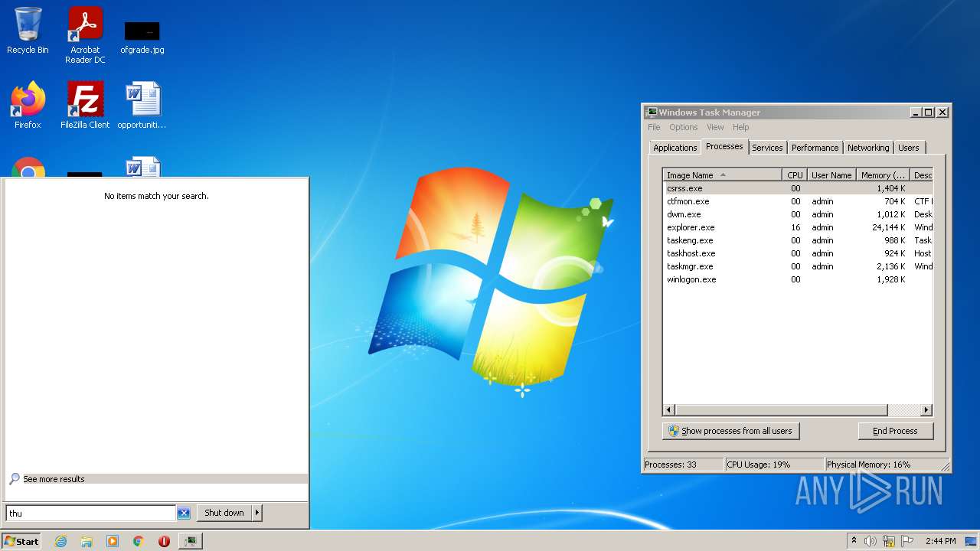The image size is (980, 551).
Task: Open the Options menu in Task Manager
Action: 684,127
